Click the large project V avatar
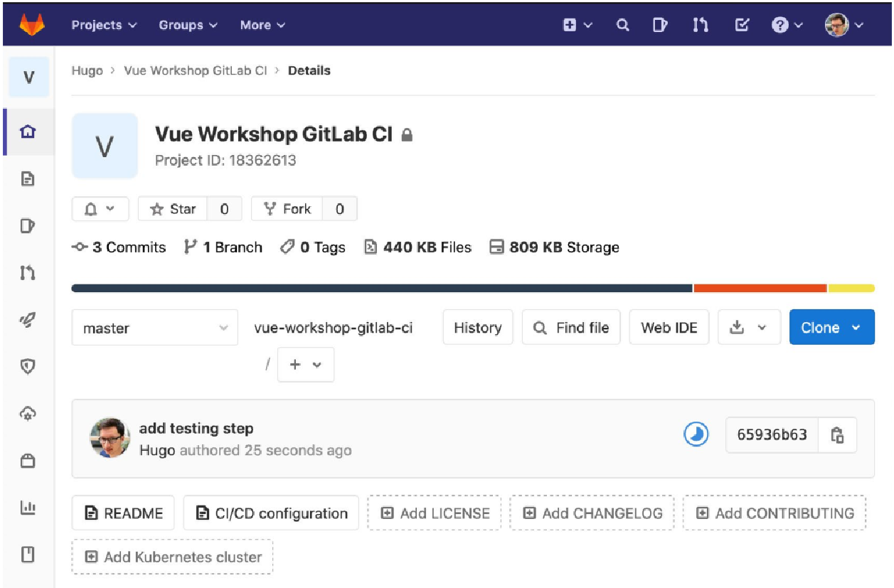The width and height of the screenshot is (894, 588). [x=105, y=146]
